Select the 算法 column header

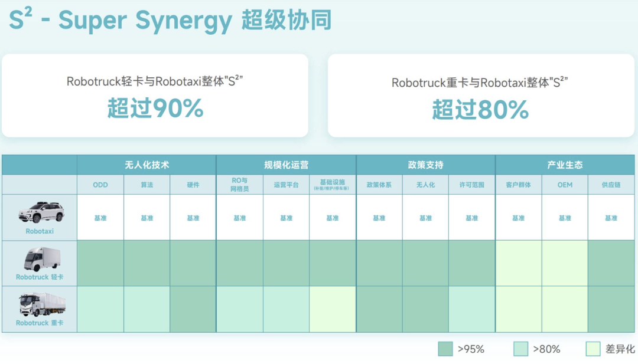point(147,185)
